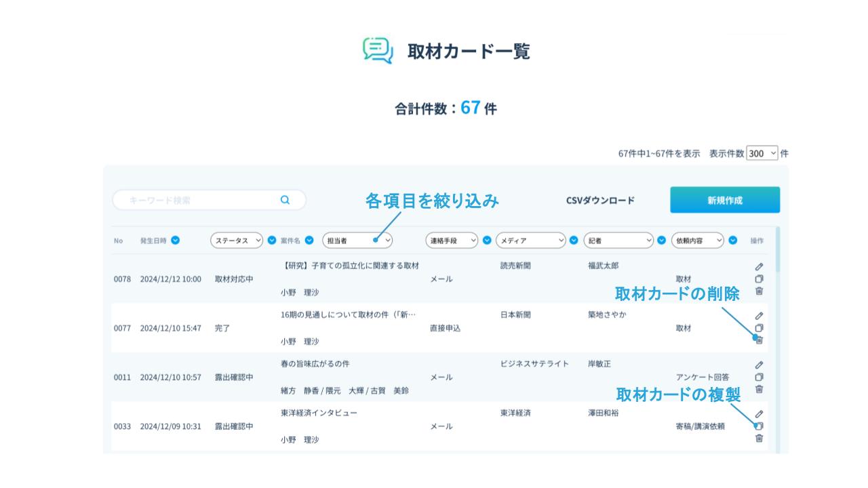Click the edit pencil icon for card 0078

point(759,267)
